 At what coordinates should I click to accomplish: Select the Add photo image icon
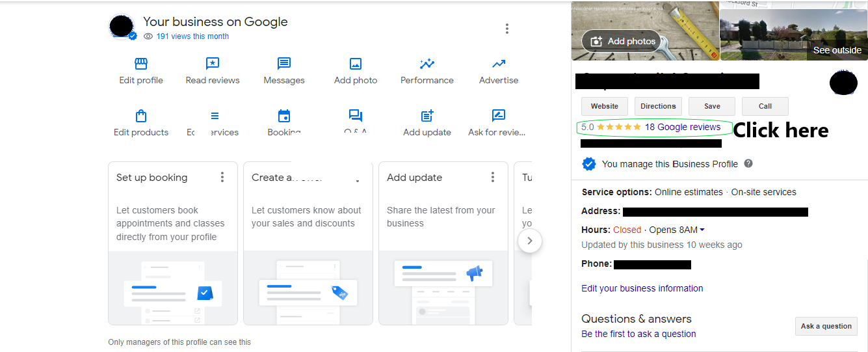(356, 64)
